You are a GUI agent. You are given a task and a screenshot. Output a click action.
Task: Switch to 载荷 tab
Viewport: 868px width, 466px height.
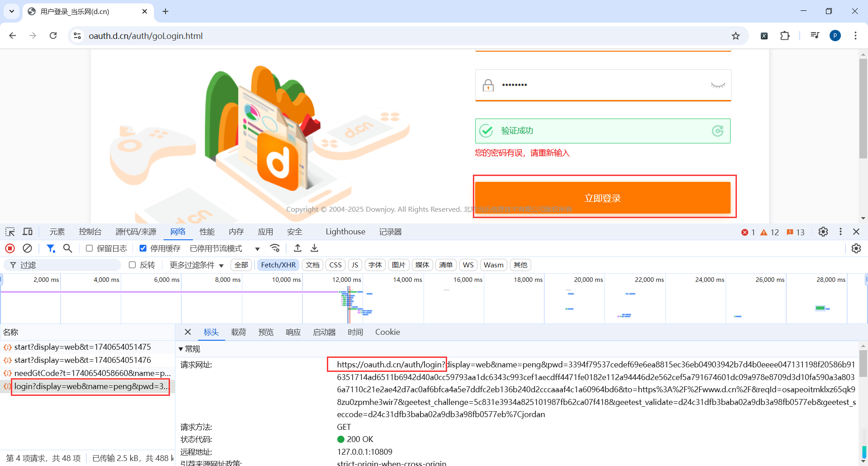(238, 332)
